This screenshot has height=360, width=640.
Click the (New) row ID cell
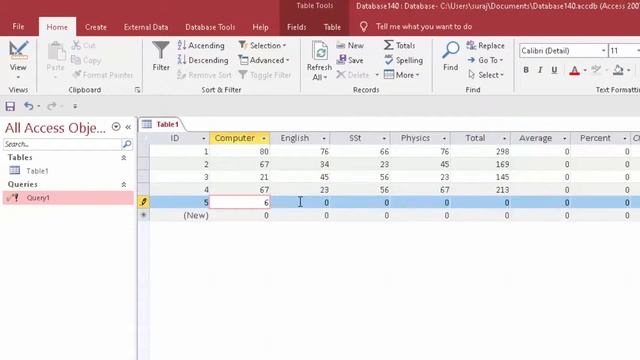coord(180,215)
